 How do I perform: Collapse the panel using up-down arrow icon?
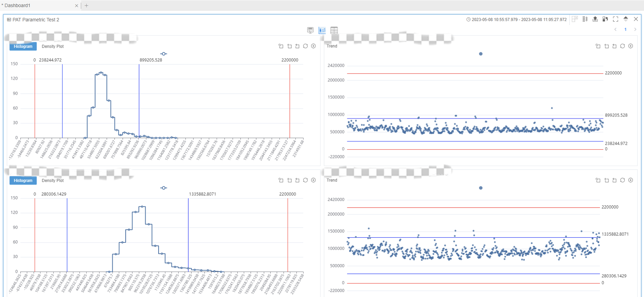[x=626, y=19]
